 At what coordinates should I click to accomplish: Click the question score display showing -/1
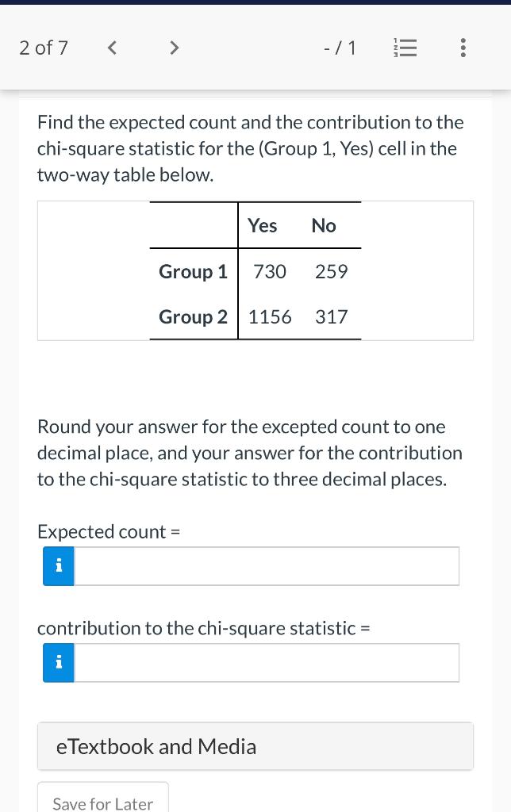(340, 48)
